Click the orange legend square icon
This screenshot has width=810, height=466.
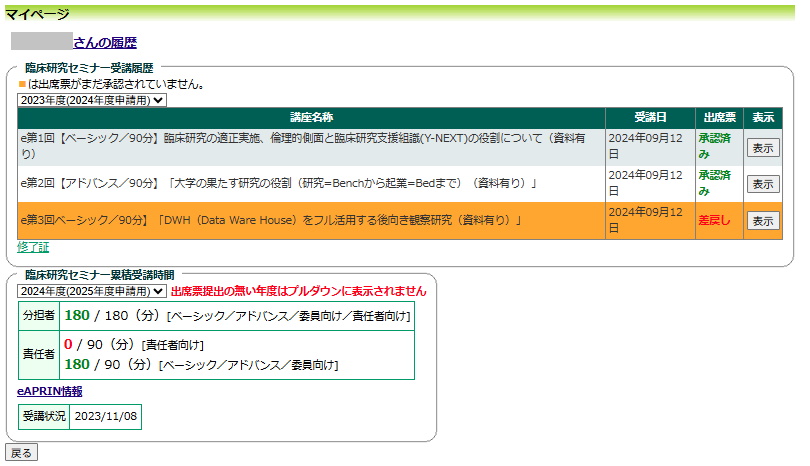[22, 85]
